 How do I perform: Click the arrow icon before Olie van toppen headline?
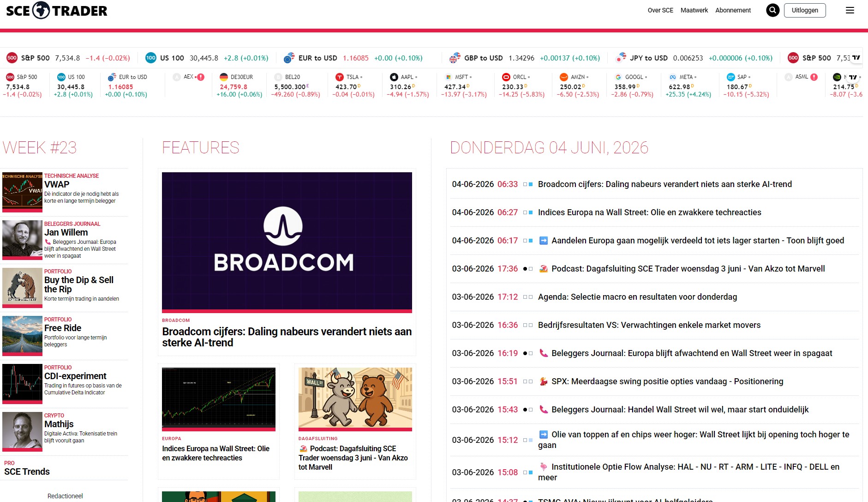point(544,435)
